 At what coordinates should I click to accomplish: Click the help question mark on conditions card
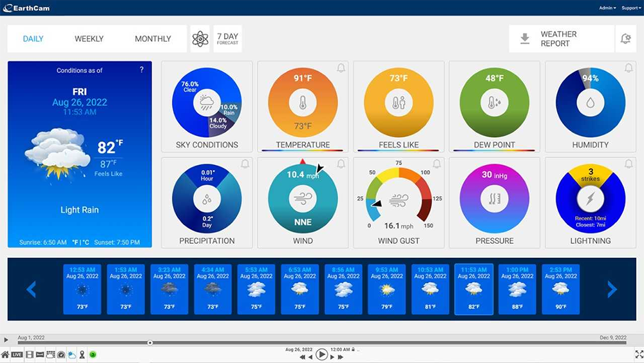tap(142, 70)
